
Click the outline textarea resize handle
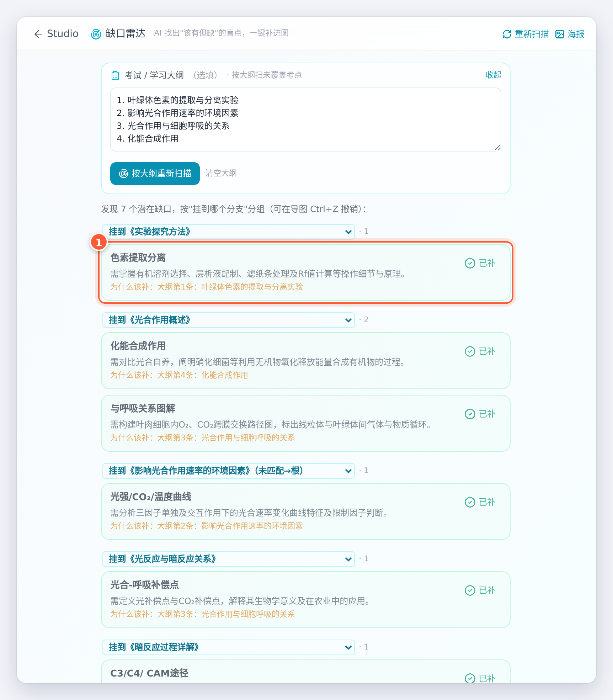pos(497,148)
